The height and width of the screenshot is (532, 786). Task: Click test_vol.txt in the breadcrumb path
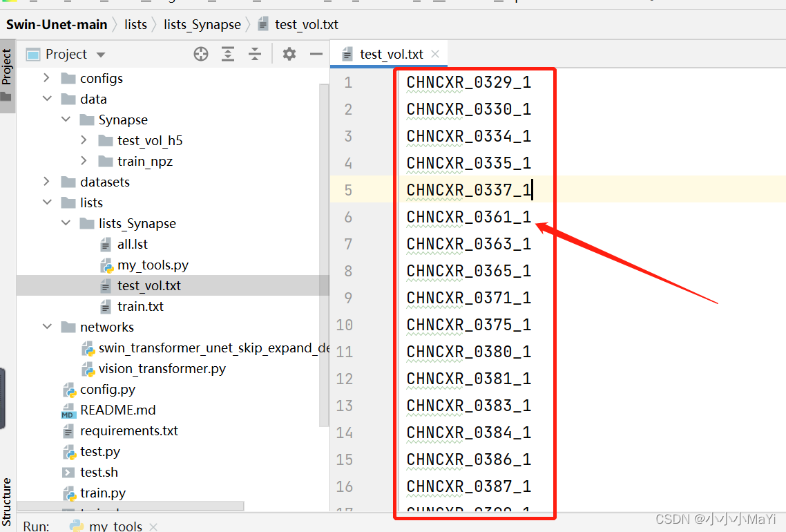(306, 25)
